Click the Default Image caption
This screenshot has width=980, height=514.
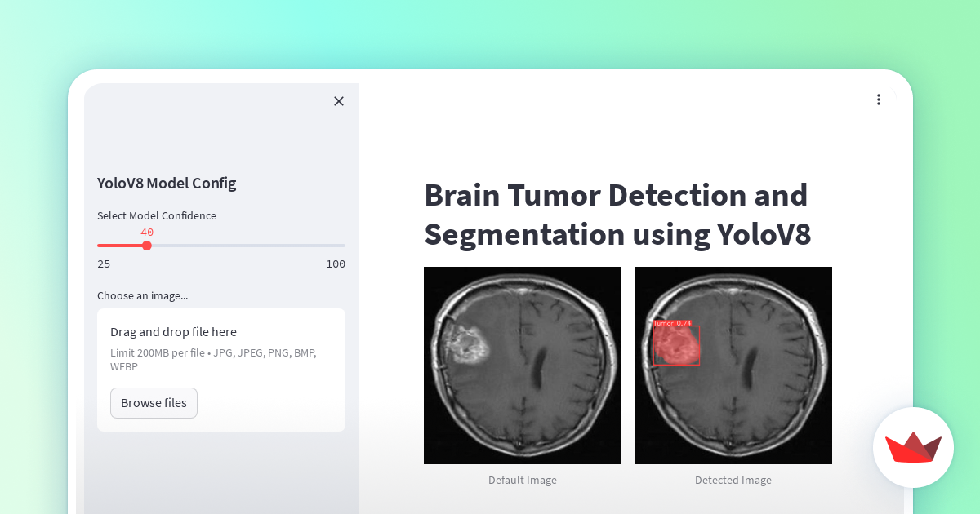[522, 480]
